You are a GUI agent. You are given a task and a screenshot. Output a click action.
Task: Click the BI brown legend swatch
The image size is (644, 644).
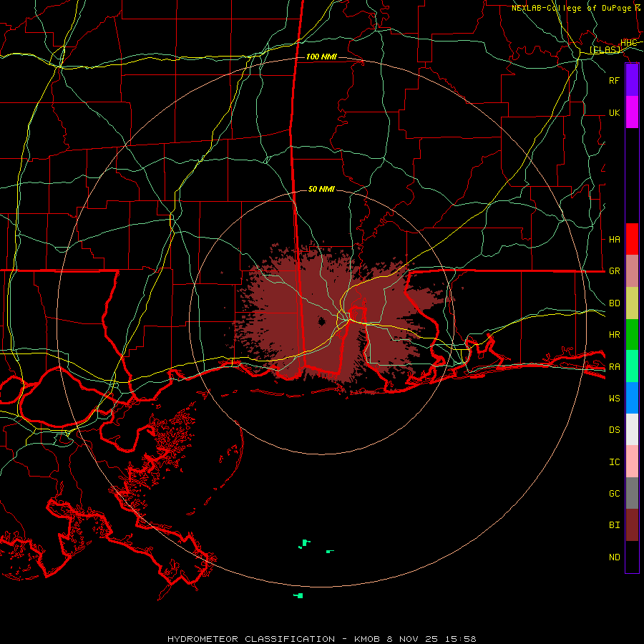pyautogui.click(x=632, y=525)
